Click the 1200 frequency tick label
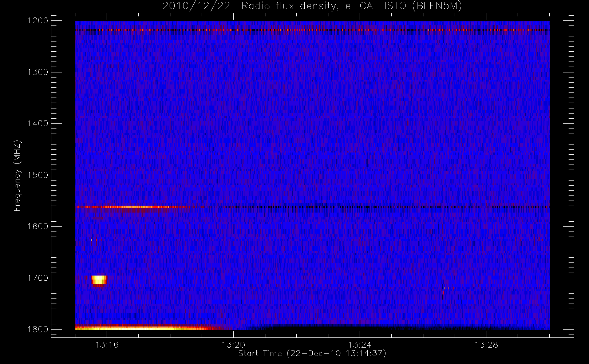 (x=38, y=21)
